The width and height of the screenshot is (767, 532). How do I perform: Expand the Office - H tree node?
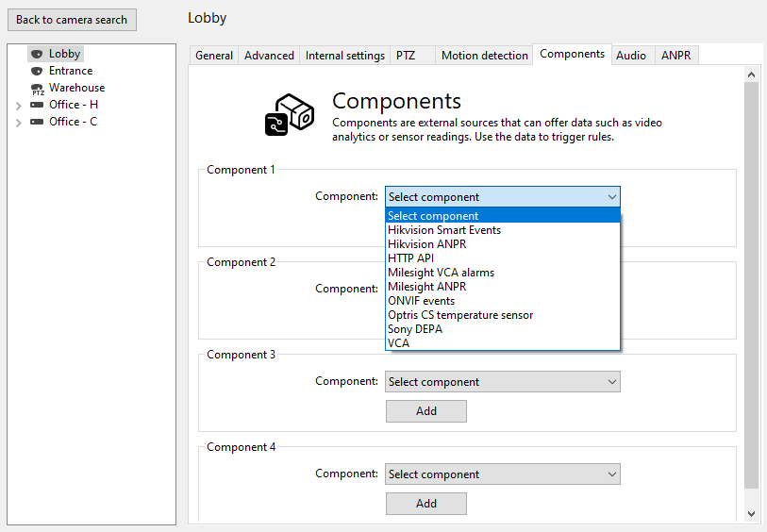coord(18,106)
